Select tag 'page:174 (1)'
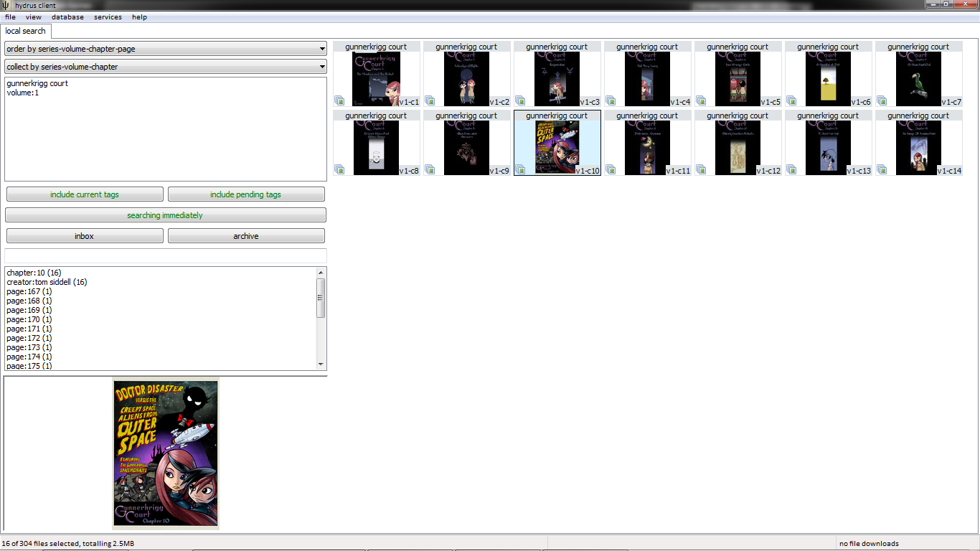This screenshot has height=551, width=980. coord(29,357)
